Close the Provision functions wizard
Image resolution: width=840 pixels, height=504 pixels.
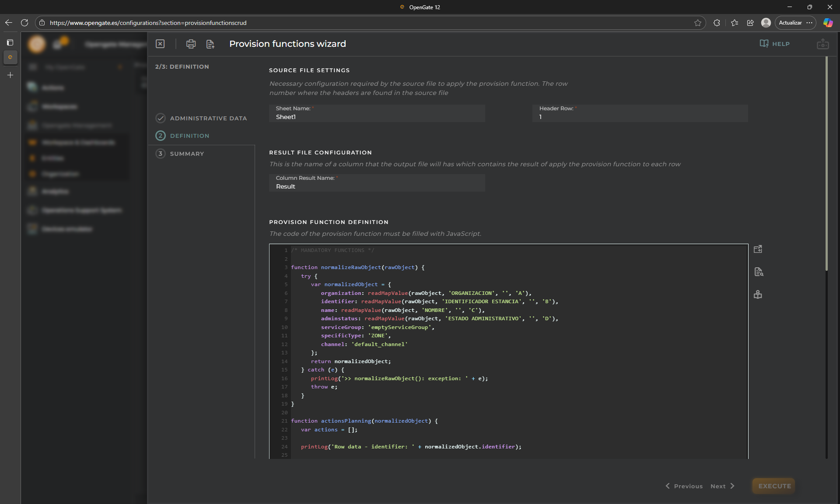click(x=160, y=44)
